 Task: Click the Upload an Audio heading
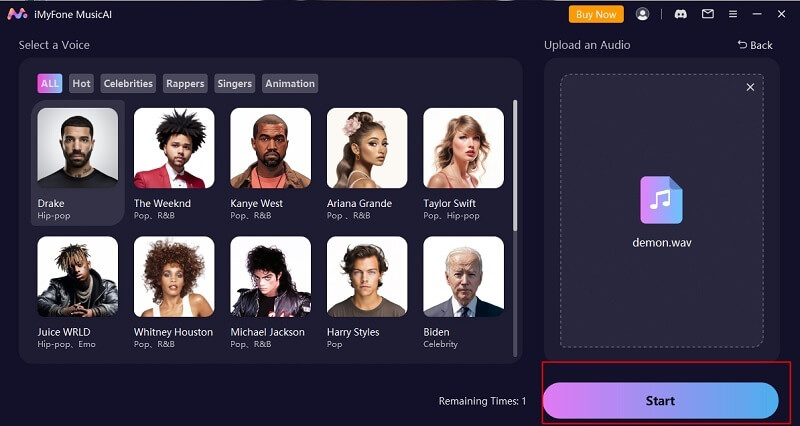pyautogui.click(x=587, y=45)
